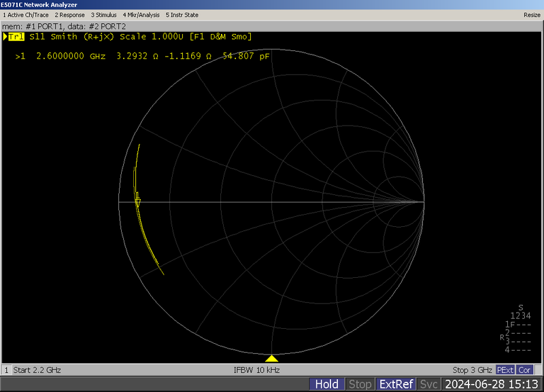The width and height of the screenshot is (544, 392).
Task: Click the grayed-out Stop trigger indicator
Action: pos(360,384)
